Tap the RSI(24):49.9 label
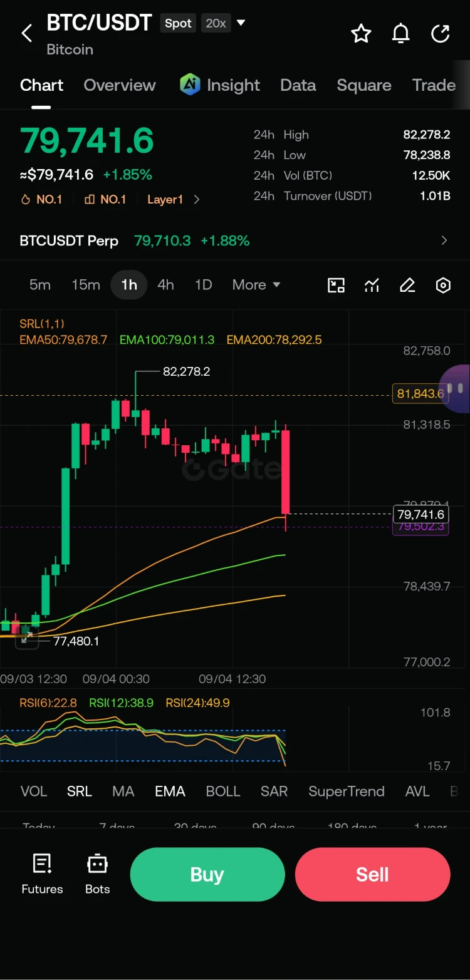Viewport: 470px width, 980px height. click(197, 703)
